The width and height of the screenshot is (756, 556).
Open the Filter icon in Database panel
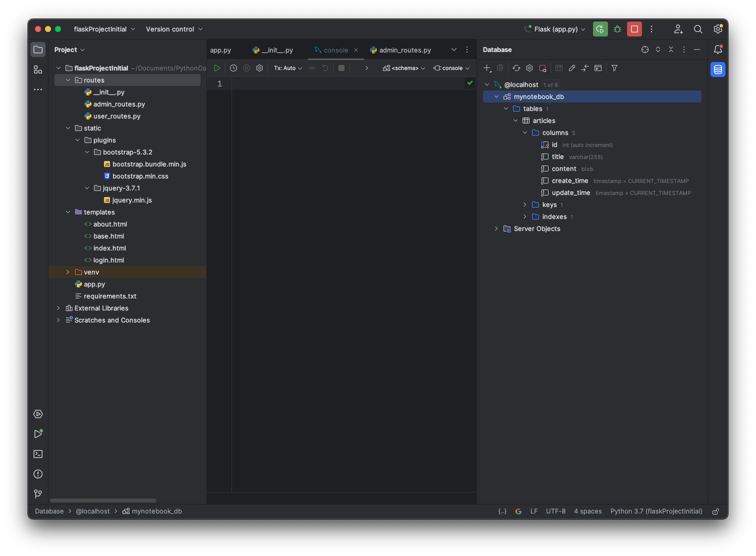click(614, 68)
